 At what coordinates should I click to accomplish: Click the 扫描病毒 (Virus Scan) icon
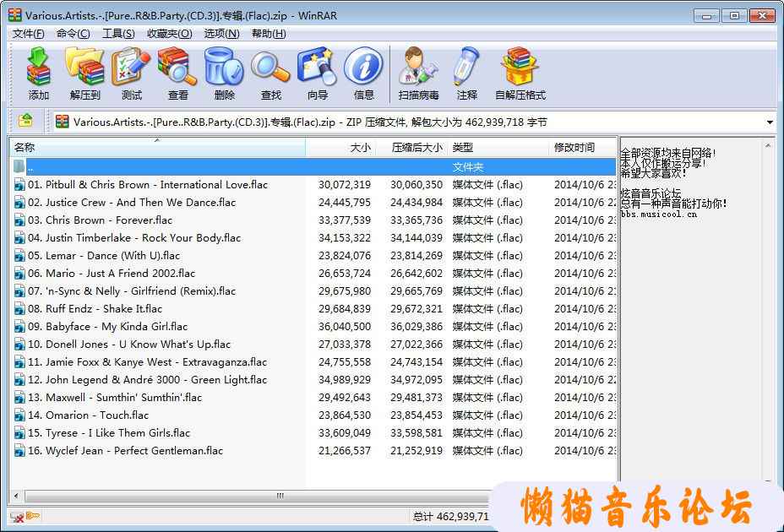click(418, 73)
